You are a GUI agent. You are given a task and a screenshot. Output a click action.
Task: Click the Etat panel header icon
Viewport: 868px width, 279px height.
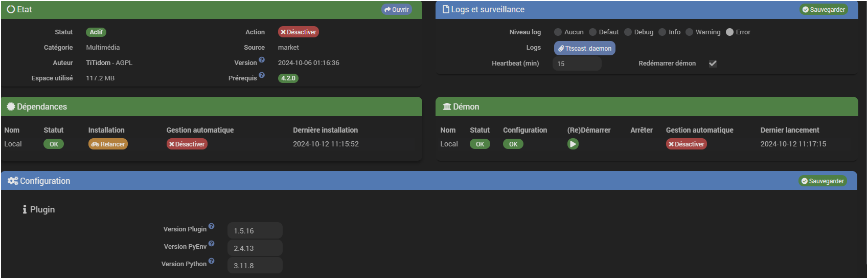11,10
